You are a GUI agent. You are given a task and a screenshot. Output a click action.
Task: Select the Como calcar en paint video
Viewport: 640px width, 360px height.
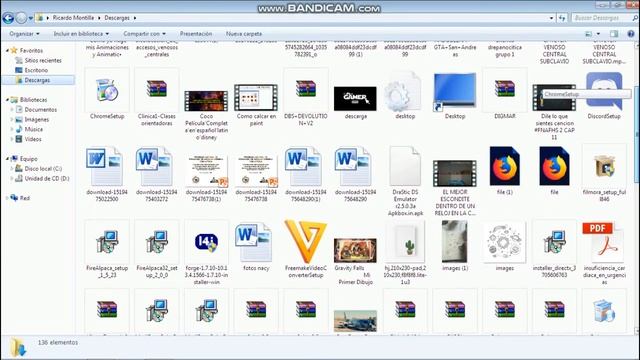pyautogui.click(x=256, y=98)
